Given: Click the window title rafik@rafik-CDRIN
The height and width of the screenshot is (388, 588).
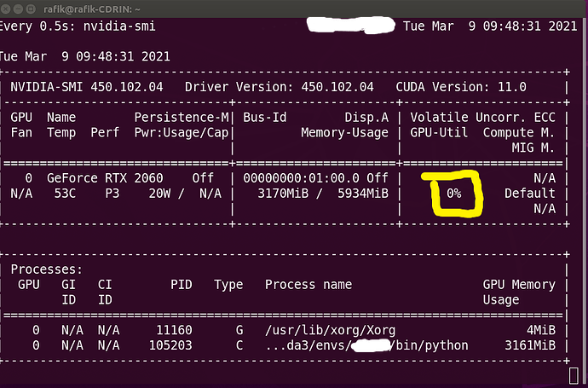Looking at the screenshot, I should pos(92,8).
